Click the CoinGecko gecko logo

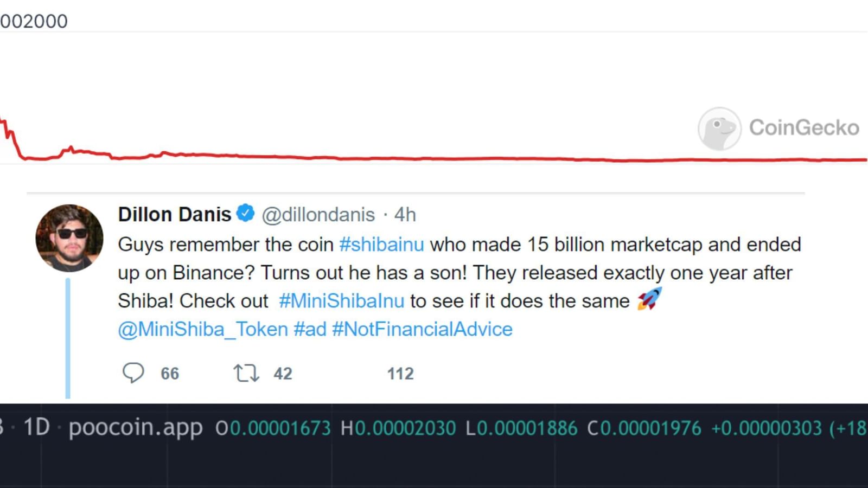[719, 129]
